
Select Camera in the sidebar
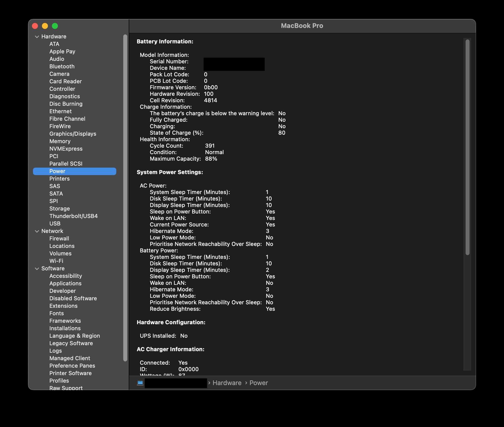coord(59,74)
